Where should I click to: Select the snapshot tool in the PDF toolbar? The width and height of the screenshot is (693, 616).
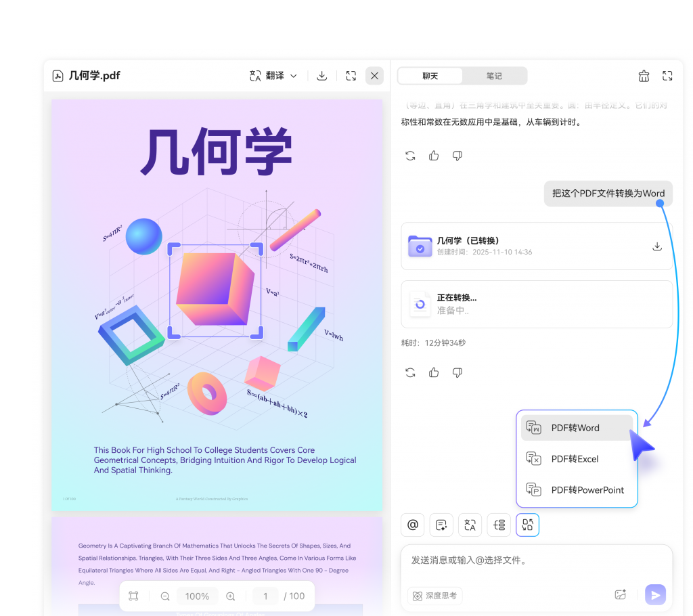click(x=133, y=596)
